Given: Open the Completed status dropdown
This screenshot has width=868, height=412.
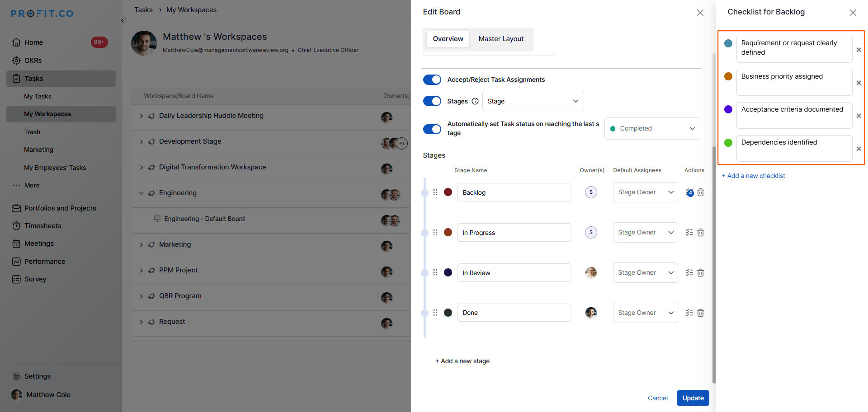Looking at the screenshot, I should coord(652,129).
